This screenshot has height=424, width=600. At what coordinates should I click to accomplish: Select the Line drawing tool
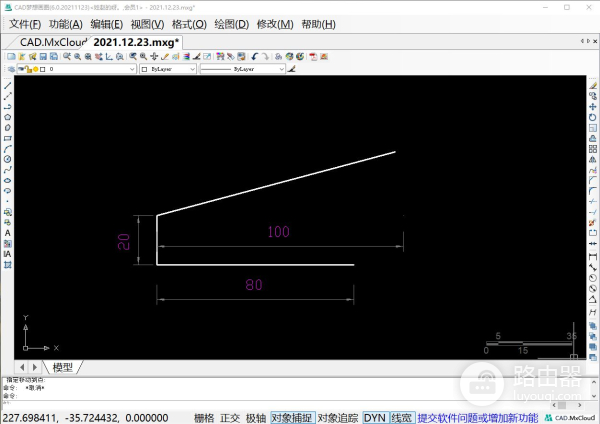click(x=7, y=85)
